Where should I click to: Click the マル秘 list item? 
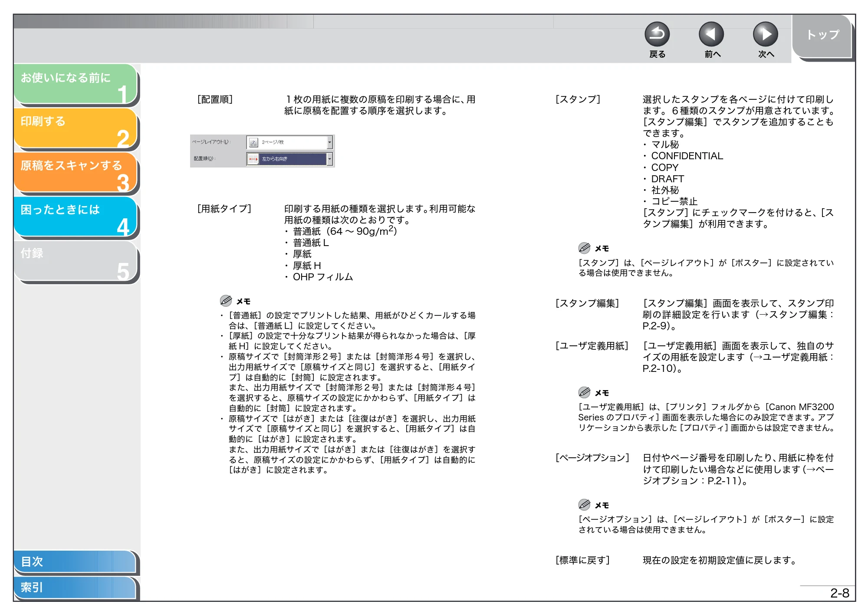pyautogui.click(x=665, y=144)
